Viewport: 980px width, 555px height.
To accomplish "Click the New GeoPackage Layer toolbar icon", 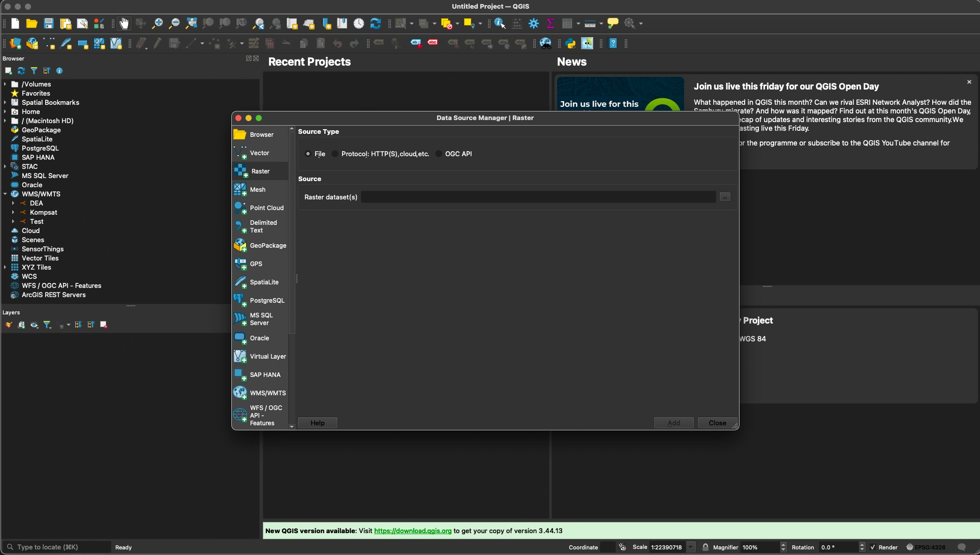I will pyautogui.click(x=33, y=44).
